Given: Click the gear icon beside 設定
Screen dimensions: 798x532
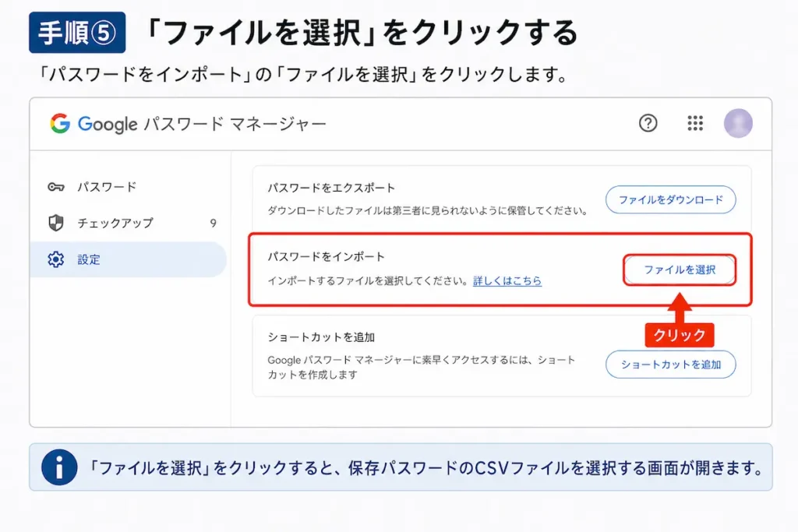Looking at the screenshot, I should pos(56,259).
